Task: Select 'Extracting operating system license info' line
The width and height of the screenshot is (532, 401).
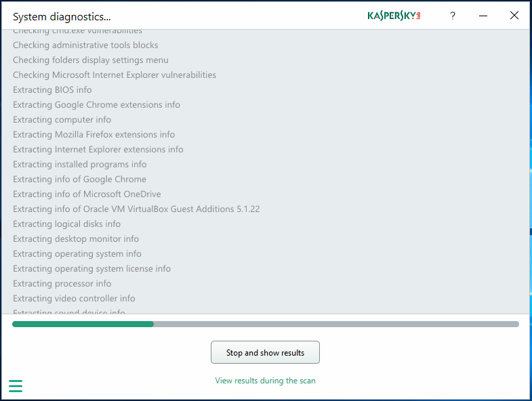Action: click(x=92, y=269)
